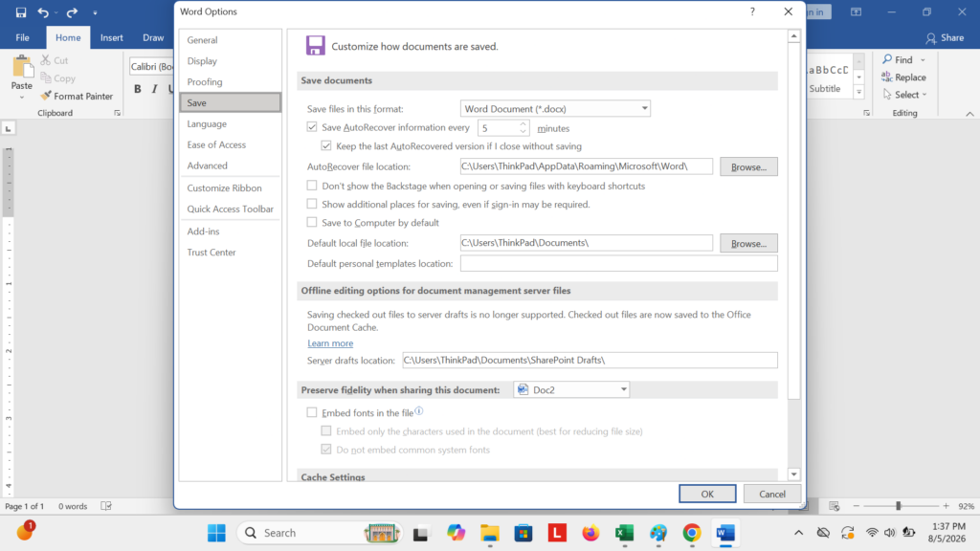Expand the Find dropdown arrow
Image resolution: width=980 pixels, height=551 pixels.
pos(923,60)
